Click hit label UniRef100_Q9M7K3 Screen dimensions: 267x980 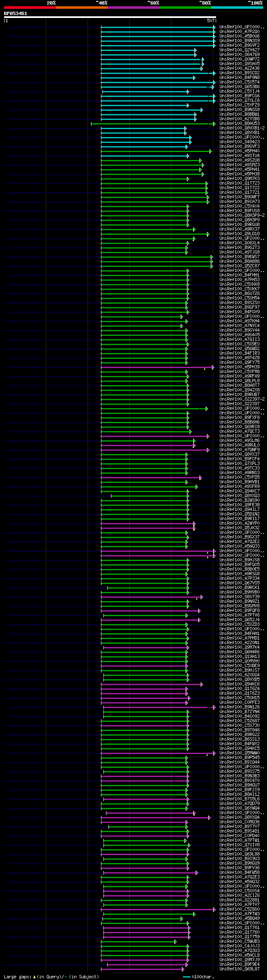pyautogui.click(x=239, y=178)
